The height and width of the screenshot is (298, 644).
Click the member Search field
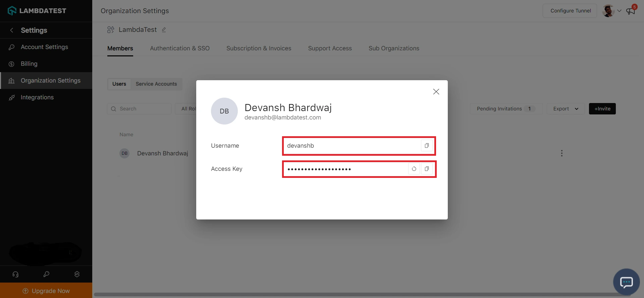139,109
